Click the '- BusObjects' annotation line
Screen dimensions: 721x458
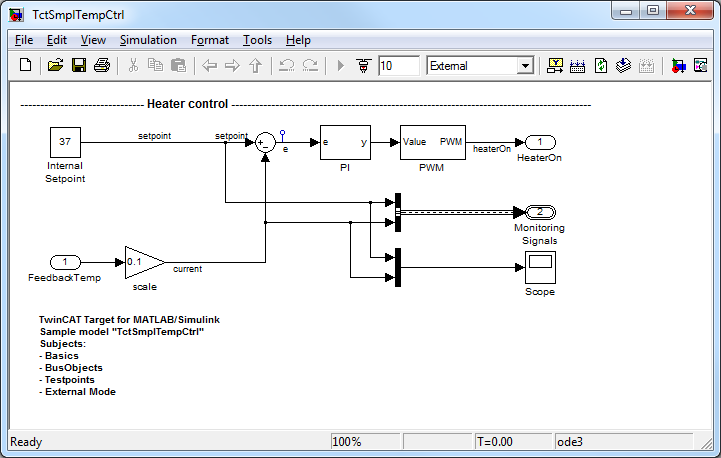[71, 368]
